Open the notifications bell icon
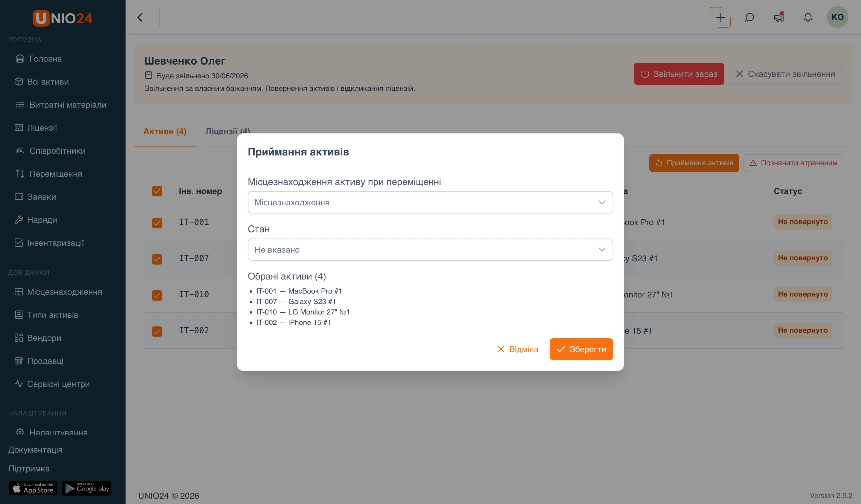Screen dimensions: 861x504 (808, 17)
